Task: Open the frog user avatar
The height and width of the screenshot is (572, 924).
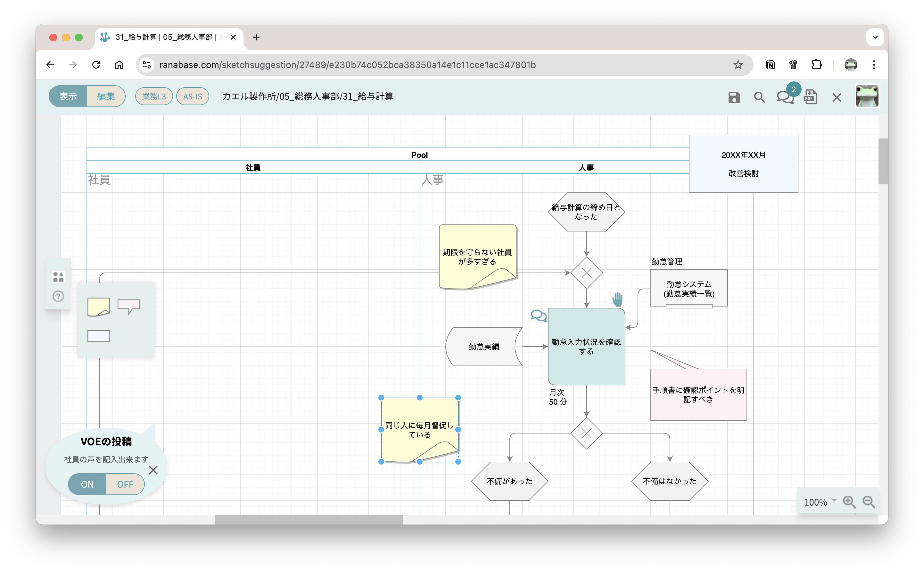Action: coord(867,96)
